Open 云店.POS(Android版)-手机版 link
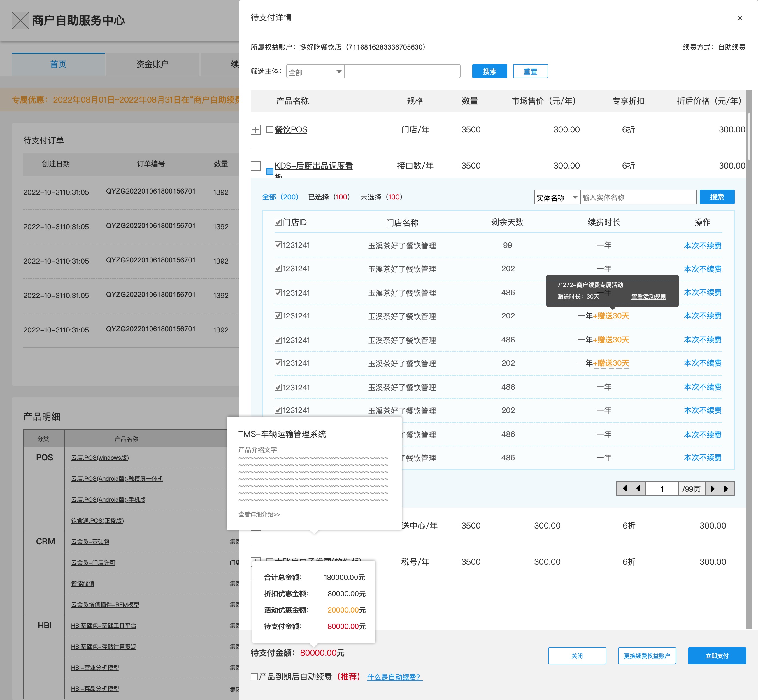Image resolution: width=758 pixels, height=700 pixels. [108, 500]
